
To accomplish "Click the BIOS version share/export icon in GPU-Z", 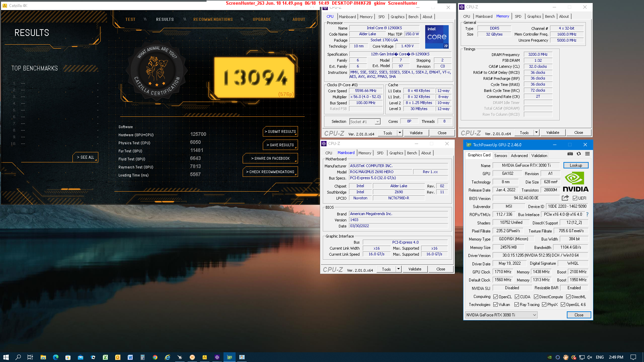I will pos(565,198).
